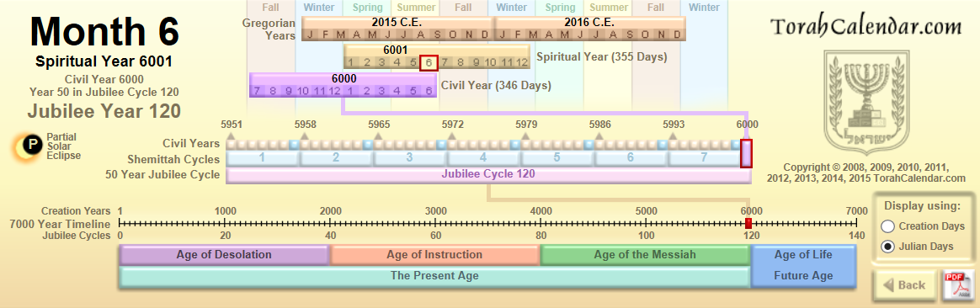Select the Age of Life bar
Screen dimensions: 980x308
[803, 255]
